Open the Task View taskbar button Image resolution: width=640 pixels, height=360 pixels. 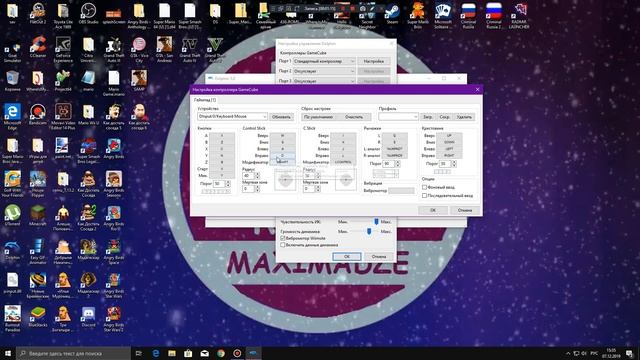point(138,353)
